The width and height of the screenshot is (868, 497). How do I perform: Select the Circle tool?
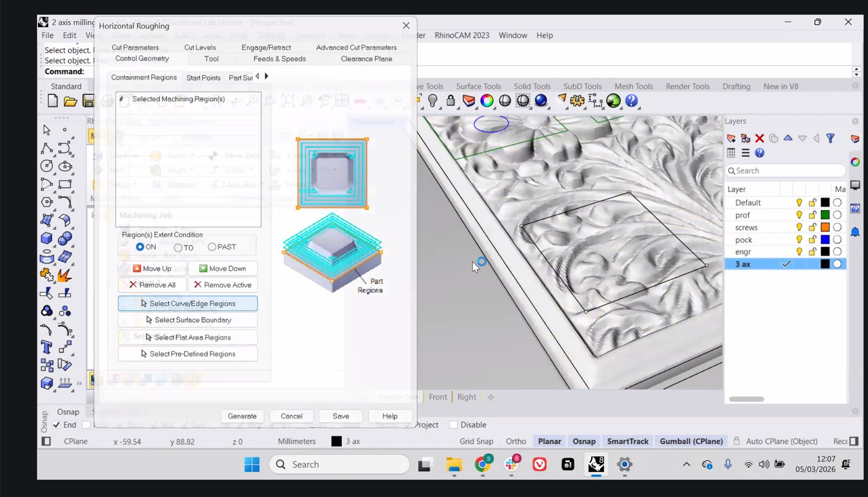(47, 166)
